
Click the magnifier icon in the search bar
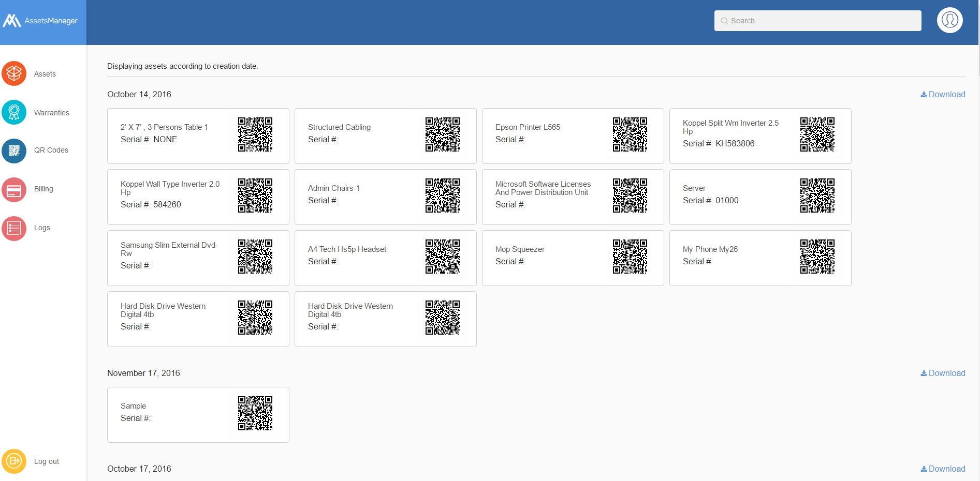tap(724, 21)
